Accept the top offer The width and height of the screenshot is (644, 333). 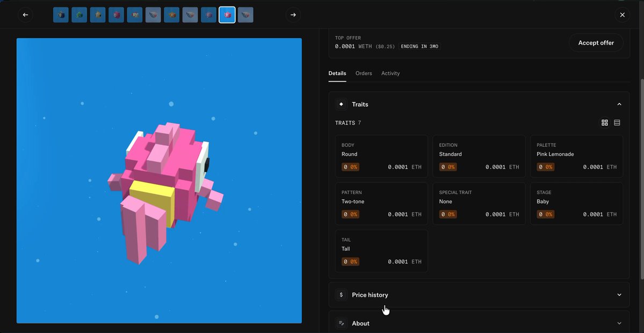(x=596, y=43)
